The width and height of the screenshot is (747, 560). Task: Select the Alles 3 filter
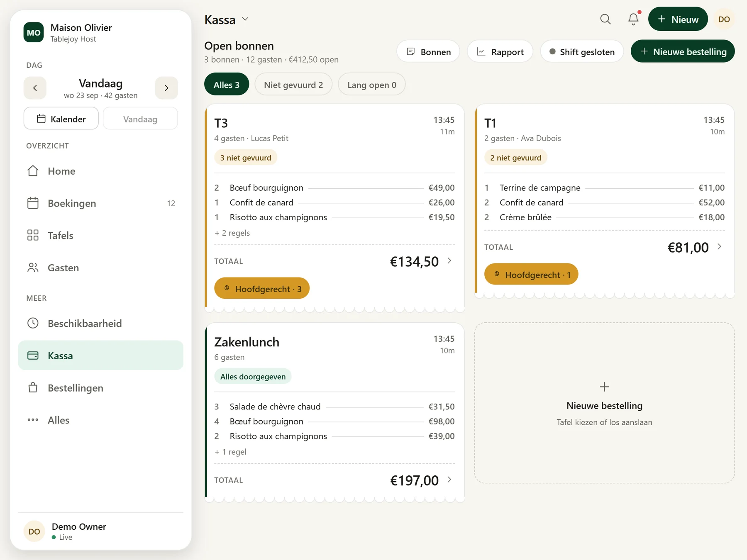(227, 85)
